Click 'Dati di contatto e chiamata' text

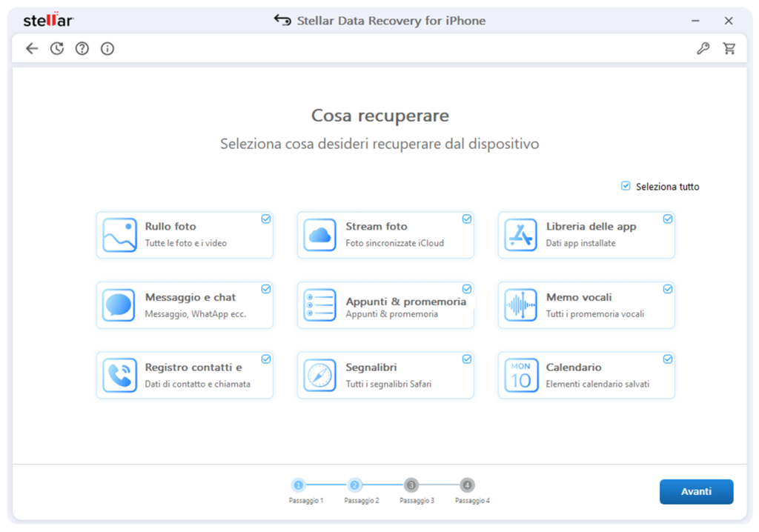coord(197,384)
